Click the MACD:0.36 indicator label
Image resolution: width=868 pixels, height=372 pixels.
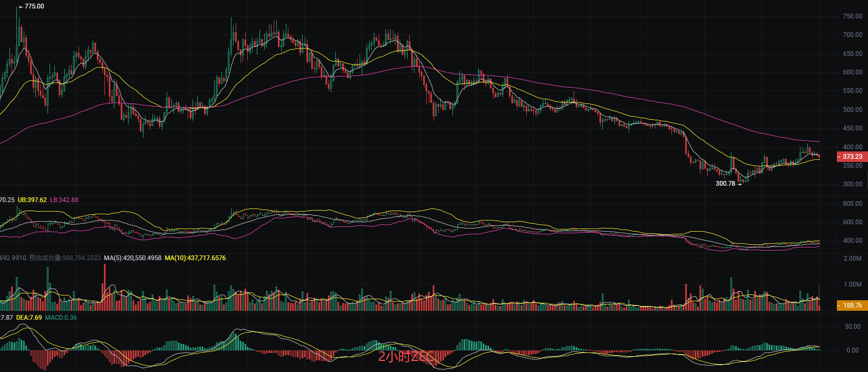click(61, 318)
